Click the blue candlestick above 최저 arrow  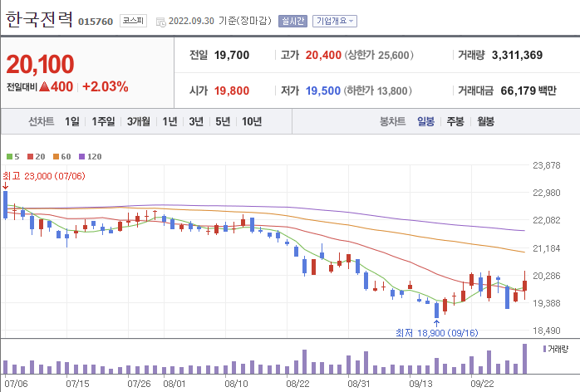tap(436, 310)
